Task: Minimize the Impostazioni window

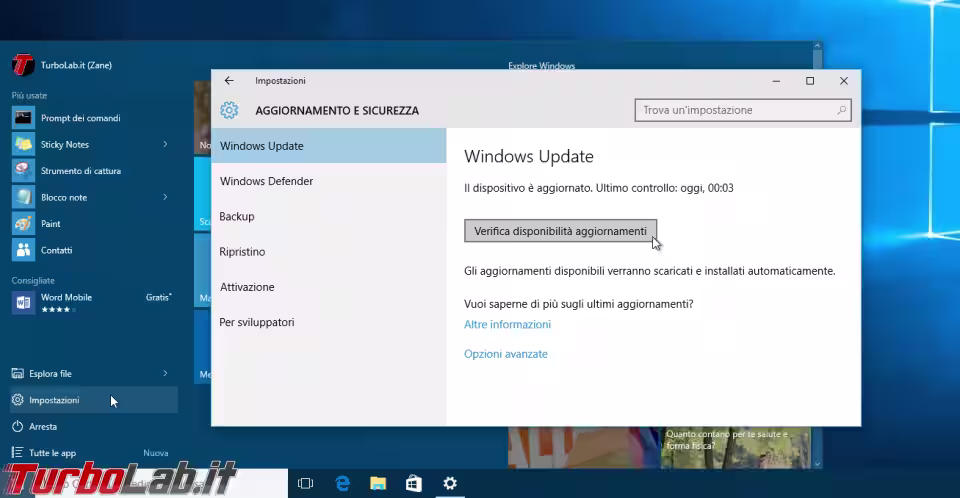Action: [776, 81]
